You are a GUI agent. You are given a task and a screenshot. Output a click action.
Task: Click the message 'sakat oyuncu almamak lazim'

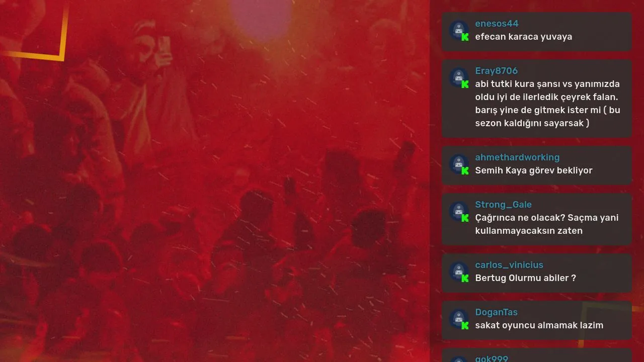[539, 325]
